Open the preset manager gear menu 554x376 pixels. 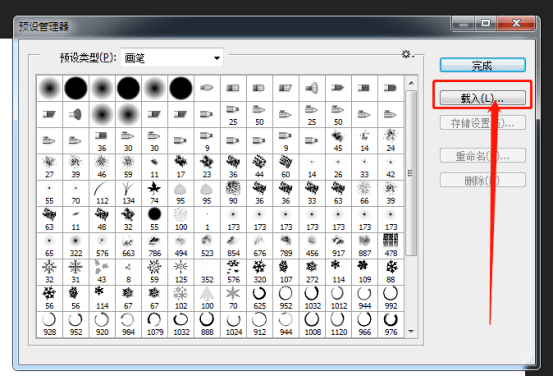tap(407, 54)
